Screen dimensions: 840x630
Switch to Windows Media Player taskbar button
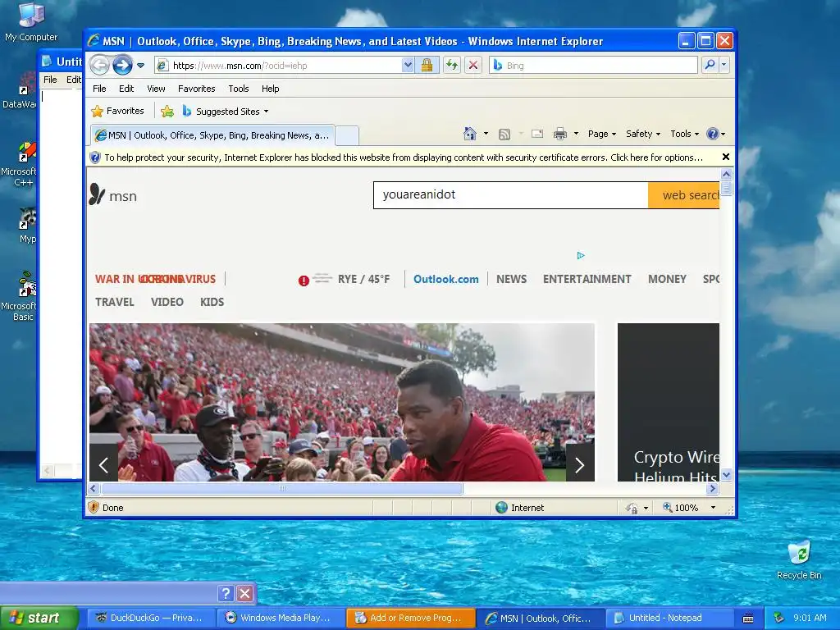(x=281, y=618)
